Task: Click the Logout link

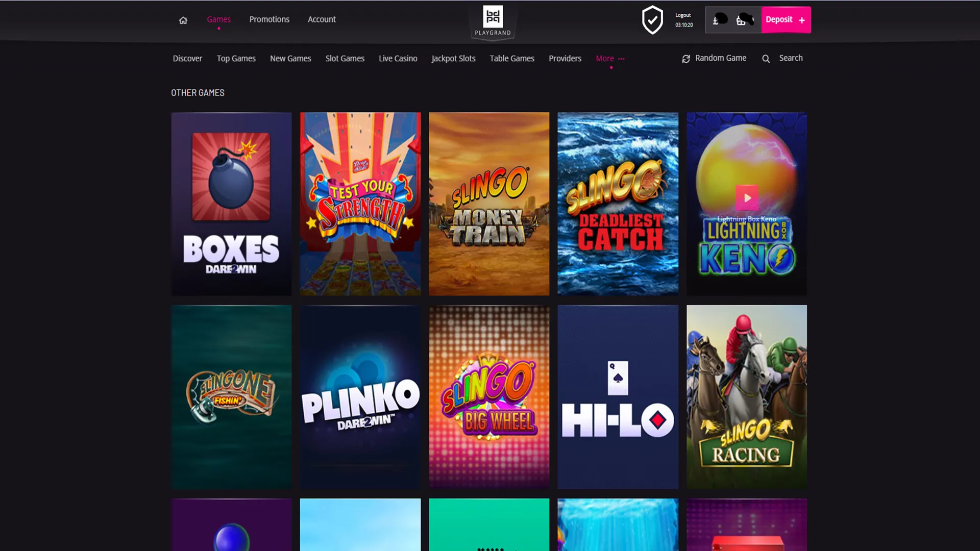Action: (x=682, y=15)
